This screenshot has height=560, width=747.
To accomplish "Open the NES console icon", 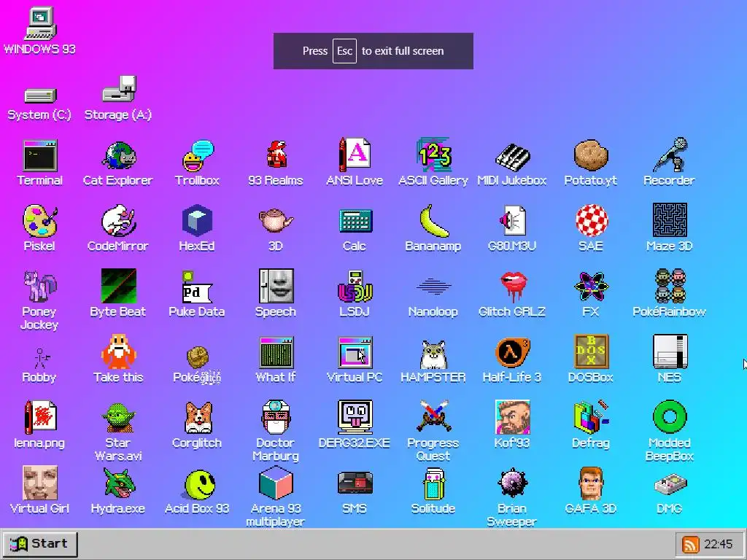I will 670,351.
